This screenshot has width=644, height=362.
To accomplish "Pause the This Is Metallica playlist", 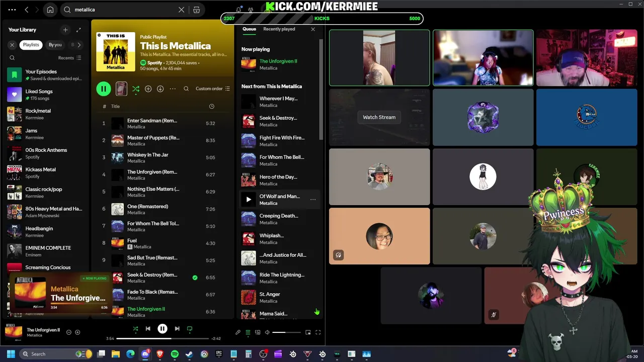I will [104, 89].
